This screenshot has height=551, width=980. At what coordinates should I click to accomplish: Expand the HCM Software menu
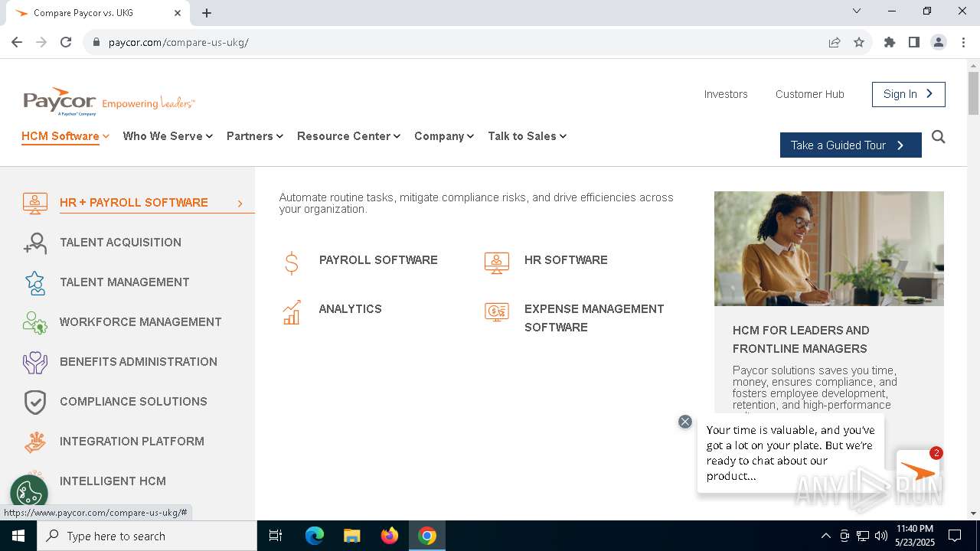[x=65, y=136]
